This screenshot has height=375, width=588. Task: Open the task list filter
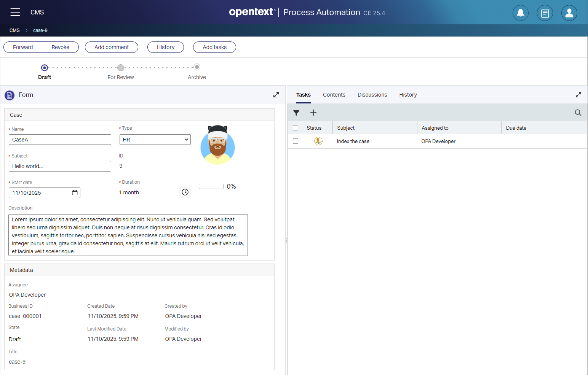click(296, 113)
